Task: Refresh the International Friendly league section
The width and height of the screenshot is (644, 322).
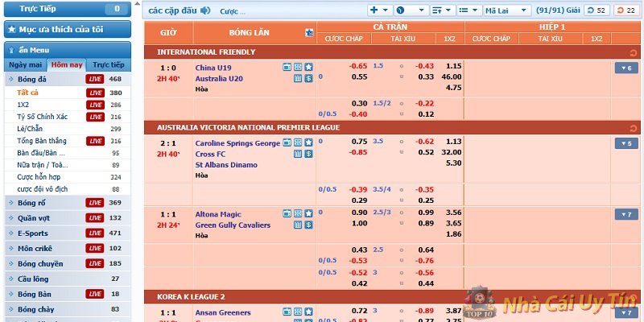Action: click(633, 52)
